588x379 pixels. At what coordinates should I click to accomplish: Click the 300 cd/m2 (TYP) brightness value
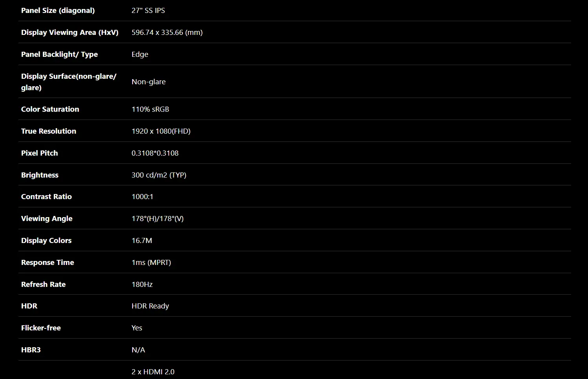pos(158,175)
